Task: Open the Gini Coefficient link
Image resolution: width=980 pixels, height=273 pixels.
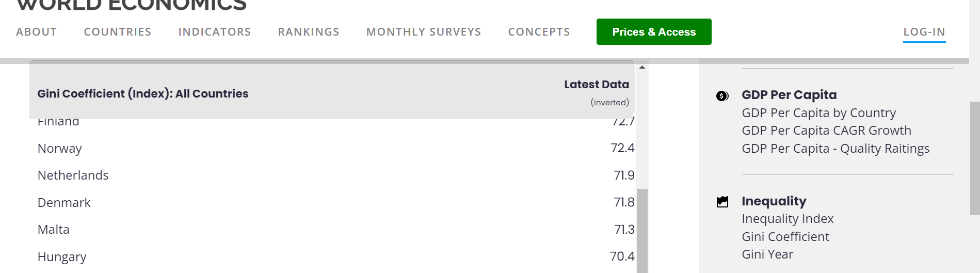Action: pos(785,237)
